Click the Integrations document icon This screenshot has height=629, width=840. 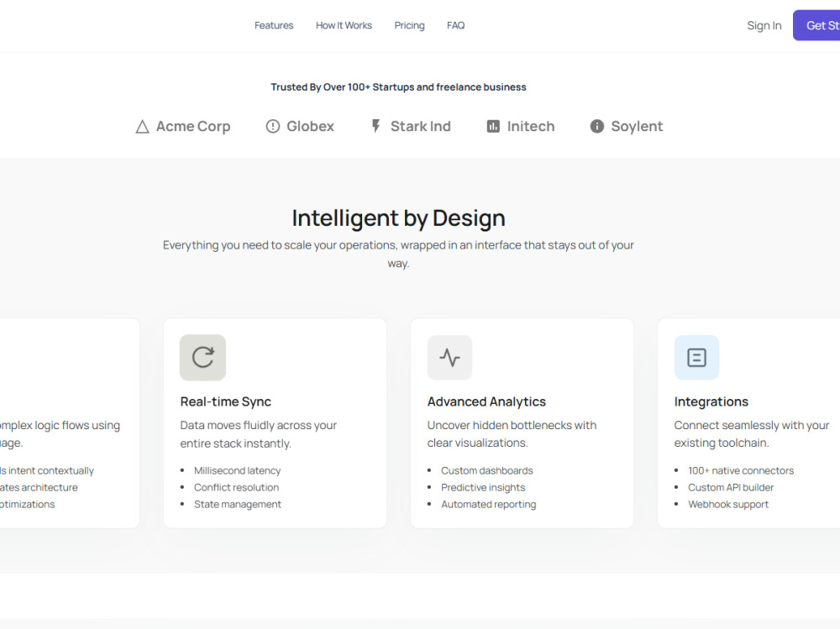[x=696, y=358]
